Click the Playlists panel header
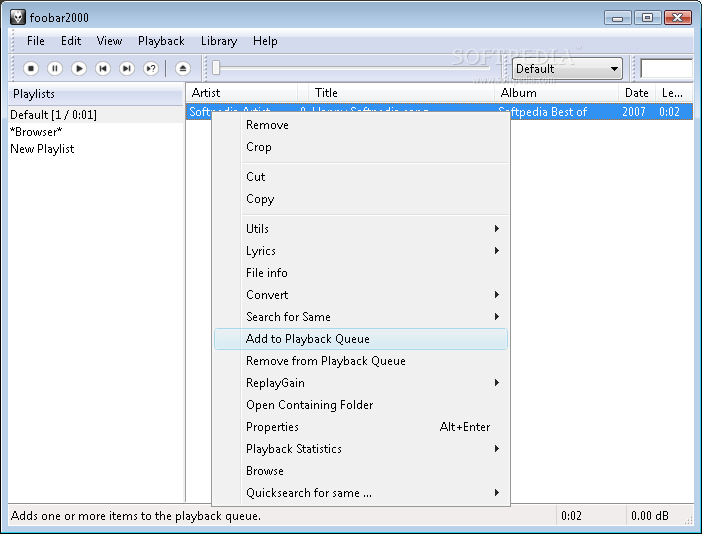 click(96, 94)
